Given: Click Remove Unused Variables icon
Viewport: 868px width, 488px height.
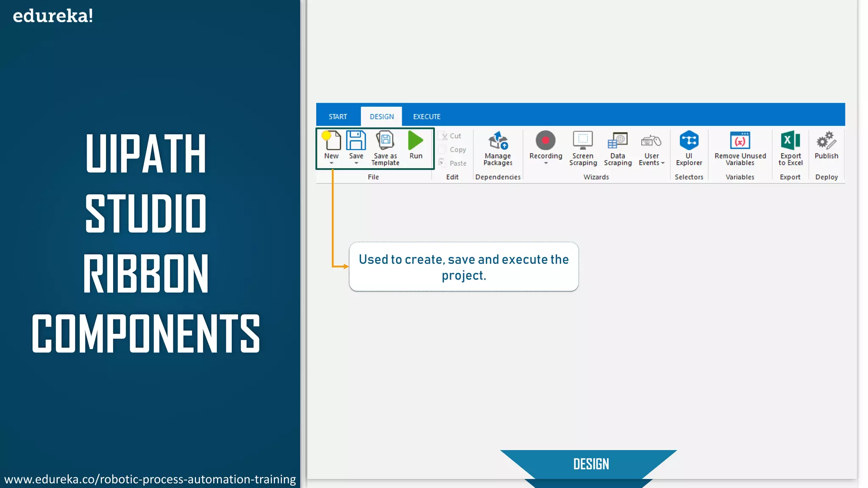Looking at the screenshot, I should click(740, 140).
